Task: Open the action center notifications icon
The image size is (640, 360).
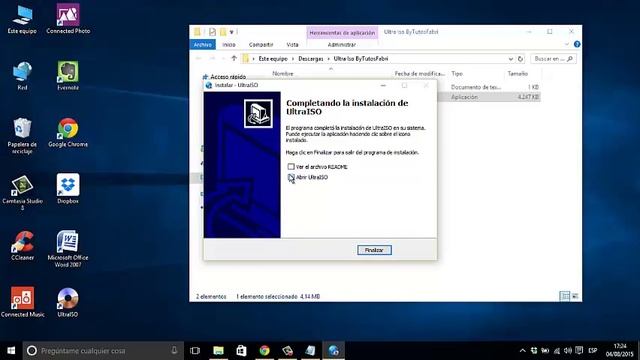Action: coord(579,351)
